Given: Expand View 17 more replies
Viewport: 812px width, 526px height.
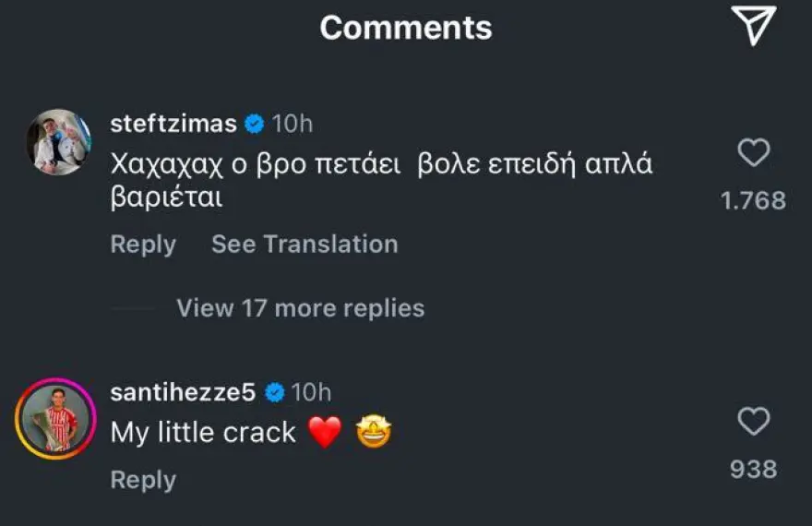Looking at the screenshot, I should [300, 308].
